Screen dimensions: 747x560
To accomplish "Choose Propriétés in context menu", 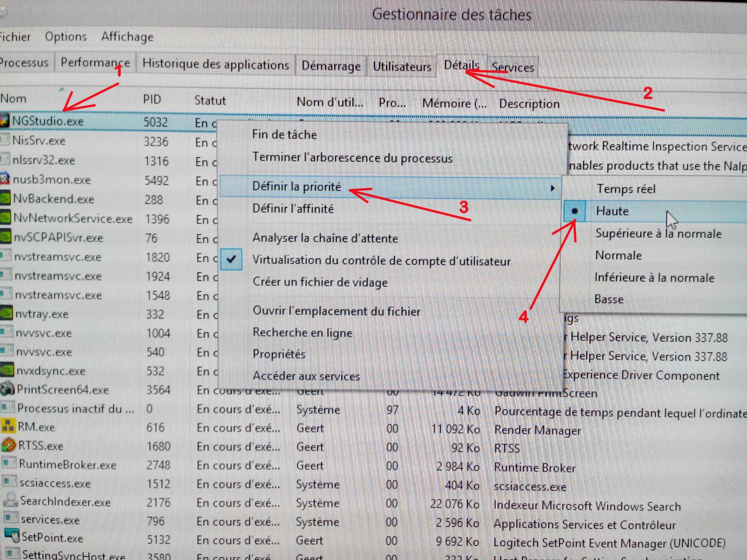I will pyautogui.click(x=279, y=354).
